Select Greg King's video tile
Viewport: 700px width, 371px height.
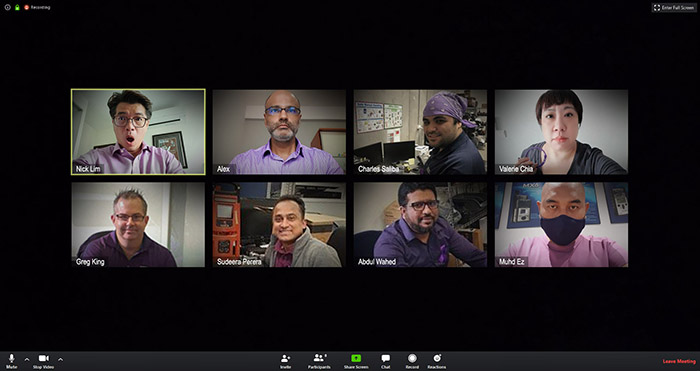138,225
